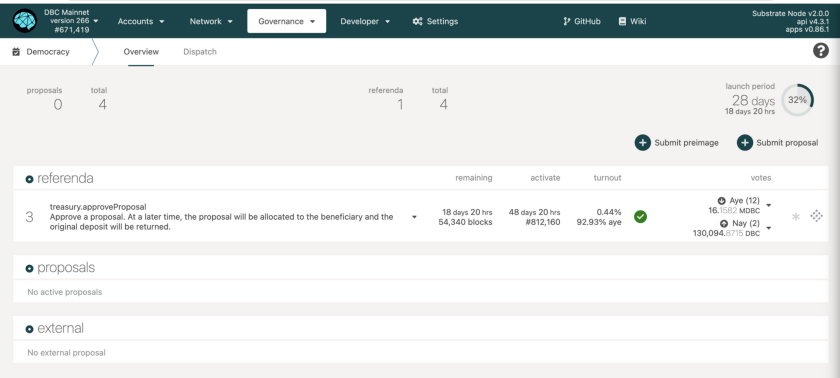The width and height of the screenshot is (840, 378).
Task: Click the external section bullet icon
Action: [29, 329]
